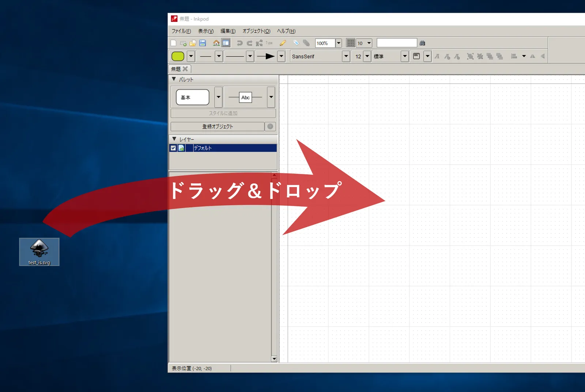Click the blue tag icon
The width and height of the screenshot is (585, 392).
296,43
